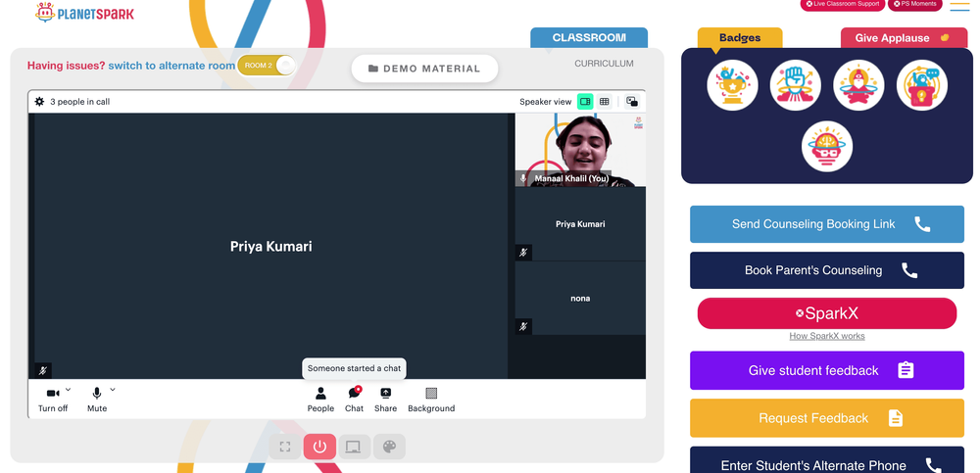Click Live Classroom Support button

click(x=842, y=4)
